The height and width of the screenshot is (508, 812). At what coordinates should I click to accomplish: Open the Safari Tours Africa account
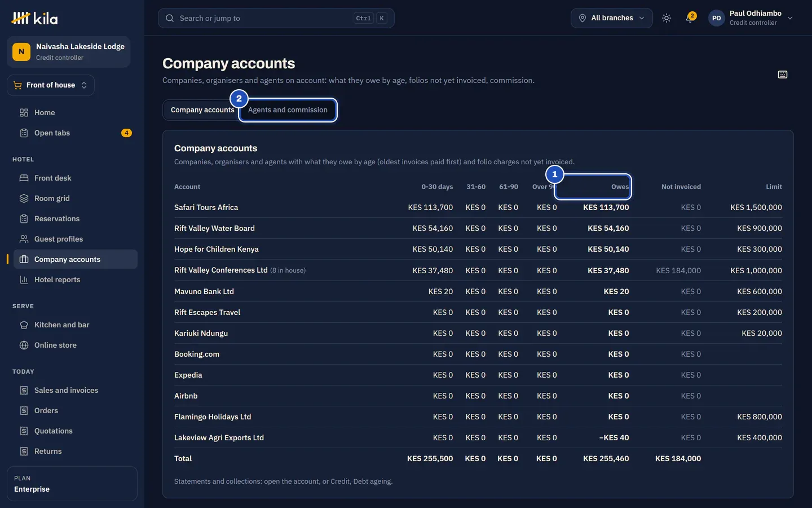pyautogui.click(x=206, y=207)
